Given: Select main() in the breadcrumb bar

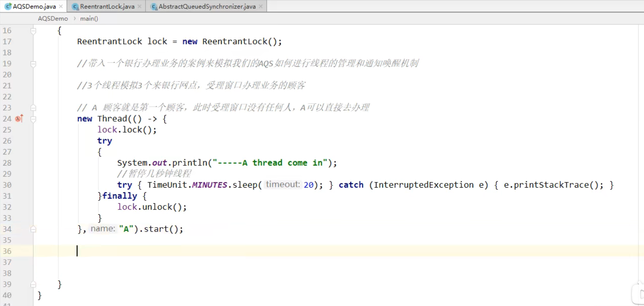Looking at the screenshot, I should 89,19.
